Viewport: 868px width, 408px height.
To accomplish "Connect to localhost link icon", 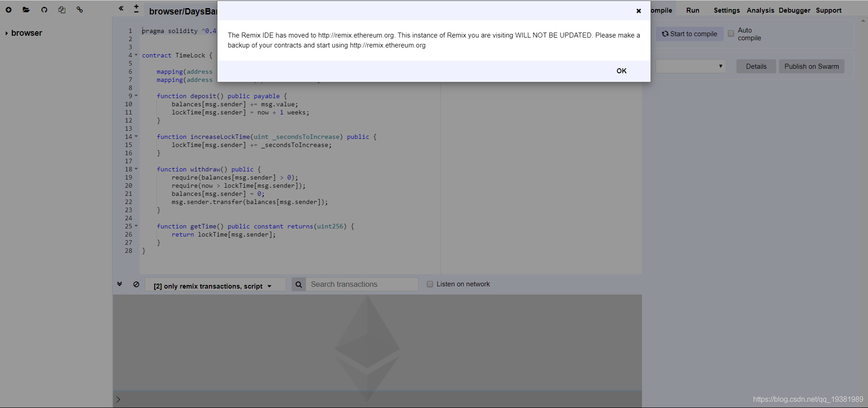I will click(80, 9).
